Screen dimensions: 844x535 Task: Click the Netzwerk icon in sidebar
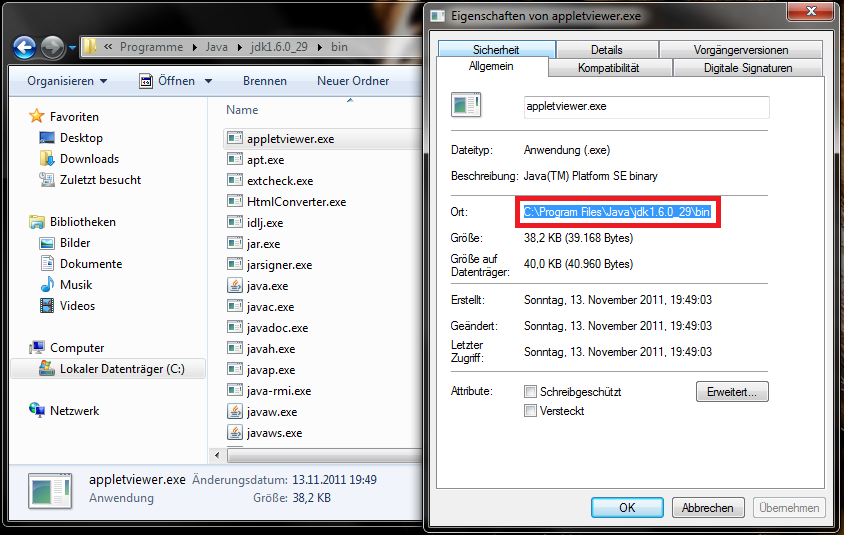pos(38,411)
